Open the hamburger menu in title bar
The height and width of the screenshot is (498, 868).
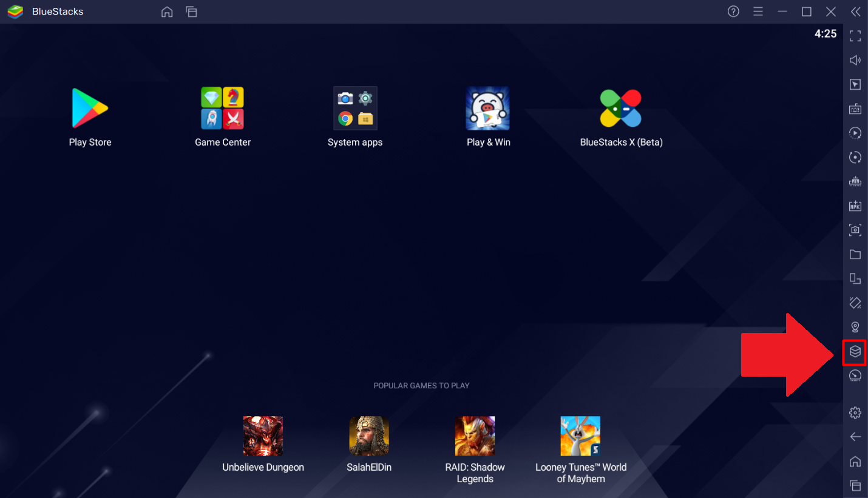(x=758, y=12)
